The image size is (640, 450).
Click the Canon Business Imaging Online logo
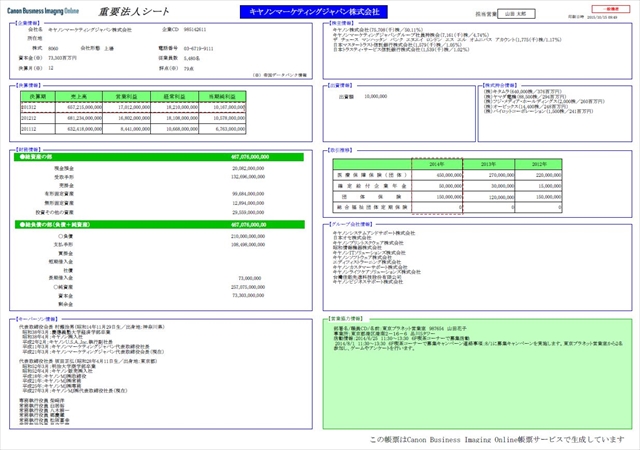[x=43, y=11]
